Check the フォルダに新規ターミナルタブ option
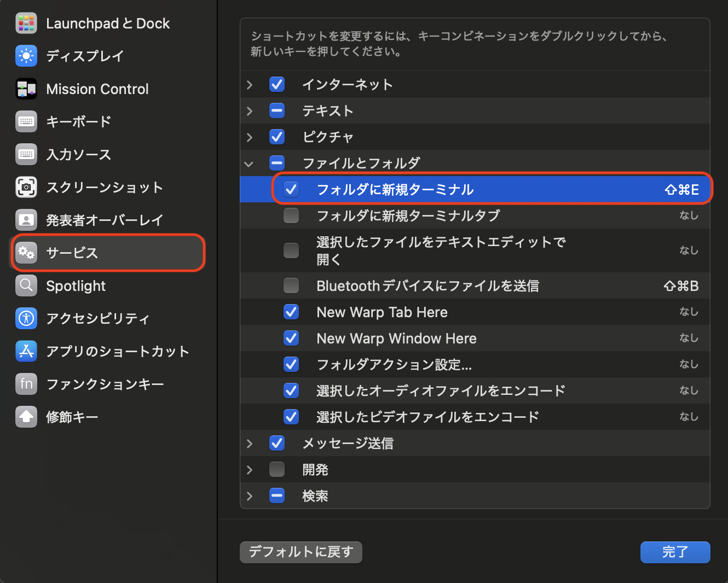The width and height of the screenshot is (728, 583). pos(291,215)
